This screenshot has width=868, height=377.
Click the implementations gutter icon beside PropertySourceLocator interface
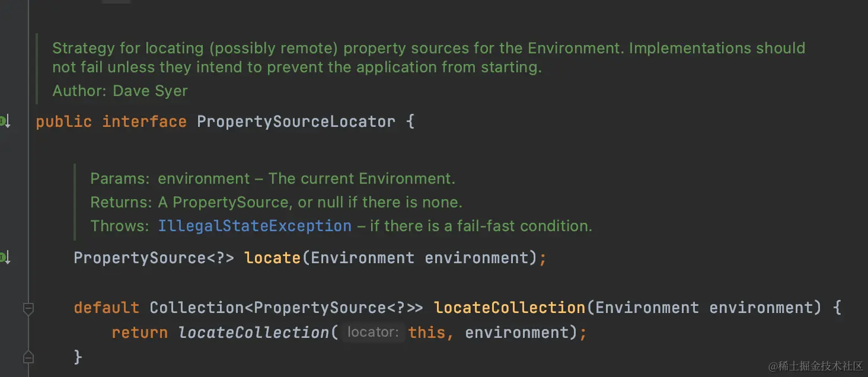[x=5, y=122]
